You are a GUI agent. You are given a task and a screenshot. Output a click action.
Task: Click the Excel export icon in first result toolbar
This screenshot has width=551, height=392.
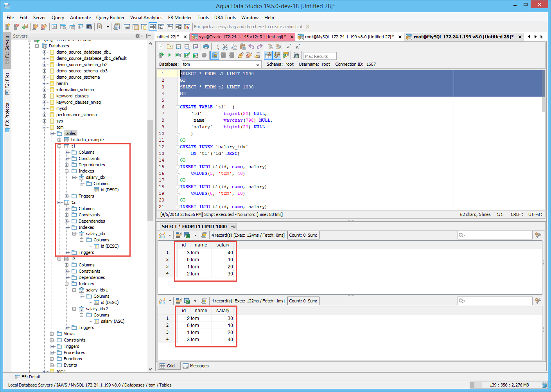click(187, 235)
